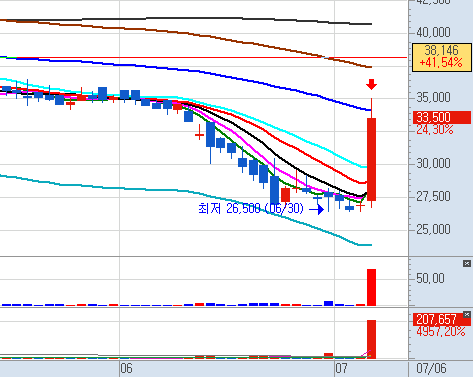Click the 40,000 price axis label
This screenshot has width=473, height=377.
pos(433,32)
